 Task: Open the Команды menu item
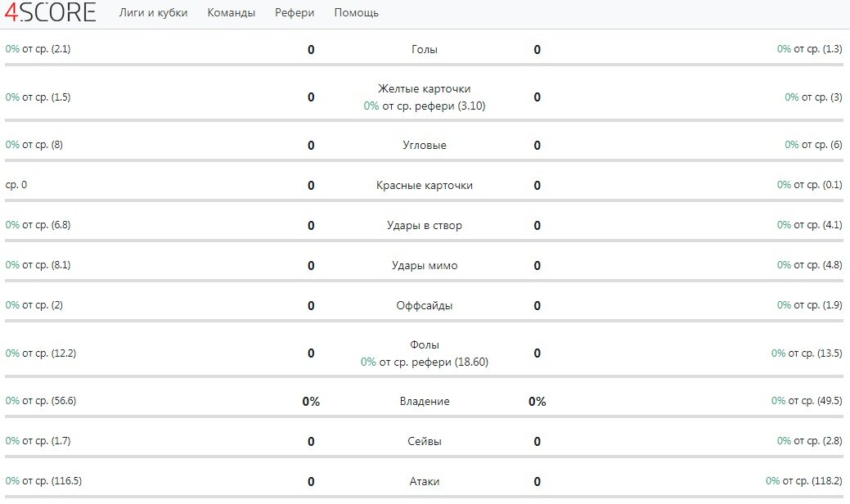231,12
